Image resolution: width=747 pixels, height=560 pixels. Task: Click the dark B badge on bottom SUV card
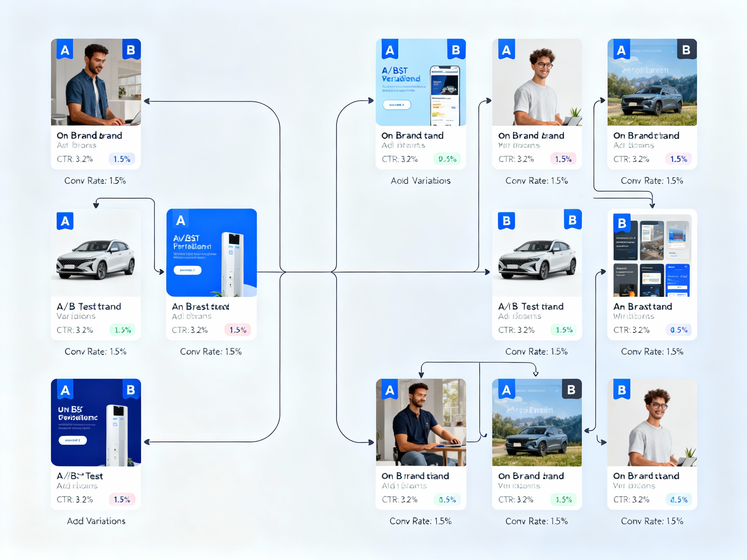571,390
